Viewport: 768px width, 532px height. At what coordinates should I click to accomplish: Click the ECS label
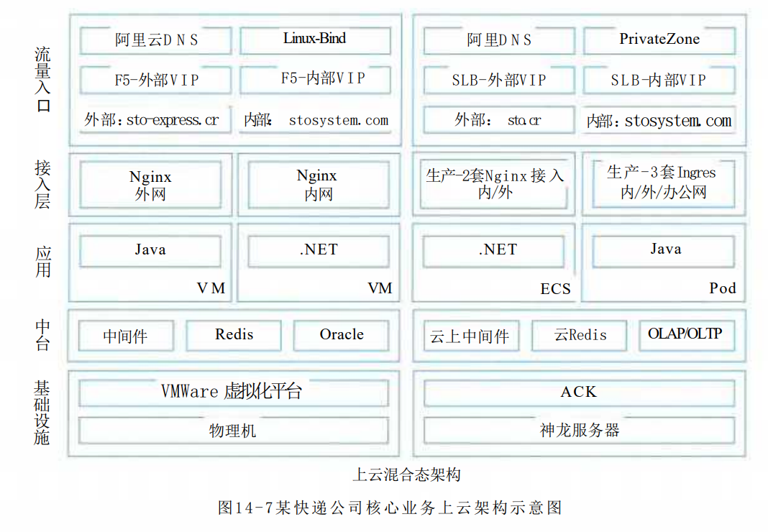[x=555, y=288]
